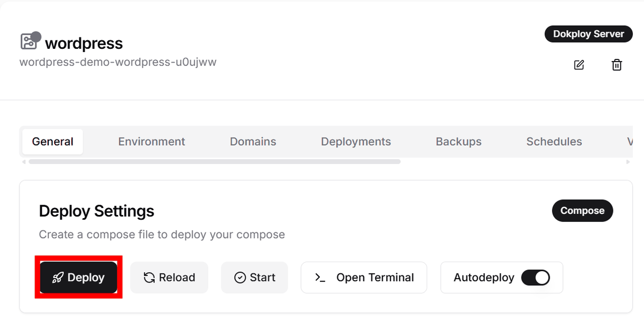Viewport: 644px width, 320px height.
Task: Select the General tab
Action: 53,142
